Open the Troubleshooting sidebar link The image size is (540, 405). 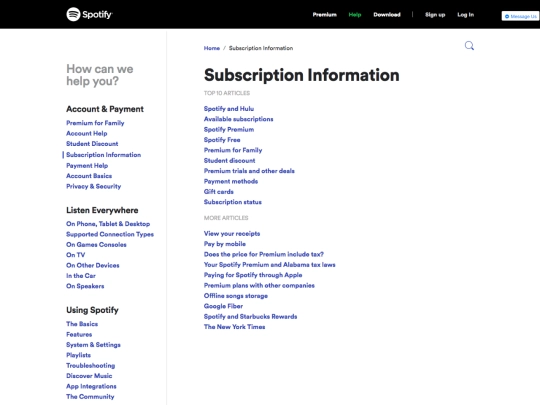click(x=91, y=365)
